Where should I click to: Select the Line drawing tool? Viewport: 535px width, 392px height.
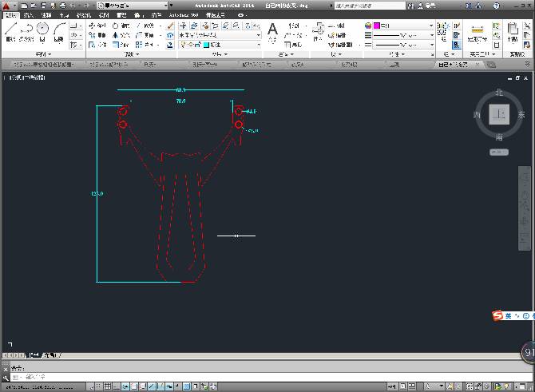pos(10,31)
